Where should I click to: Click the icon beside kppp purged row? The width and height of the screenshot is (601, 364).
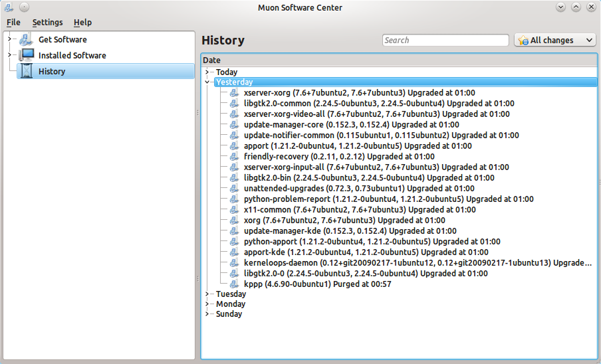point(234,284)
